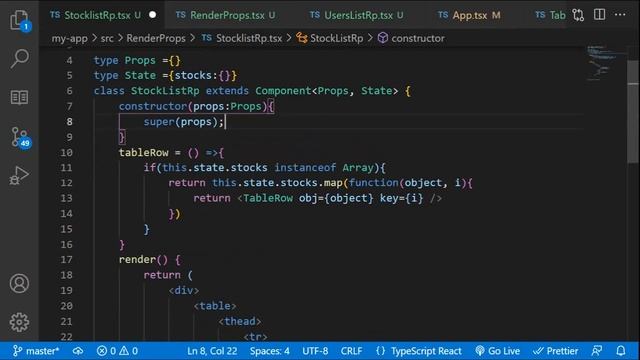
Task: Open the Manage settings gear
Action: coord(19,322)
